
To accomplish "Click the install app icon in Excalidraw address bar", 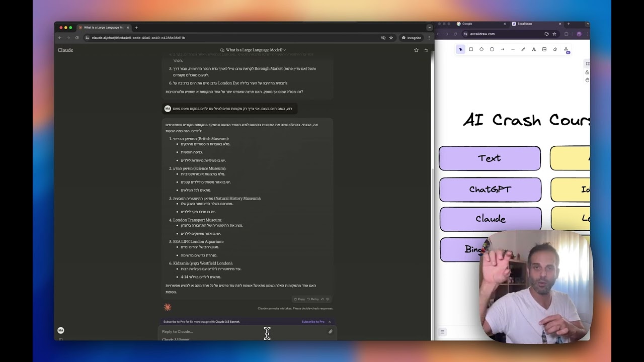I will [546, 34].
